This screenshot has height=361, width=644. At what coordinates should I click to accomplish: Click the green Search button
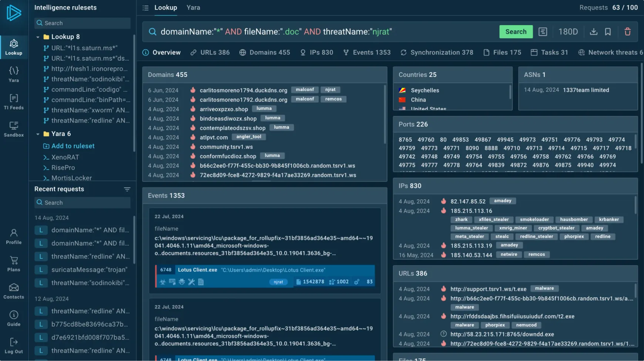pyautogui.click(x=516, y=32)
